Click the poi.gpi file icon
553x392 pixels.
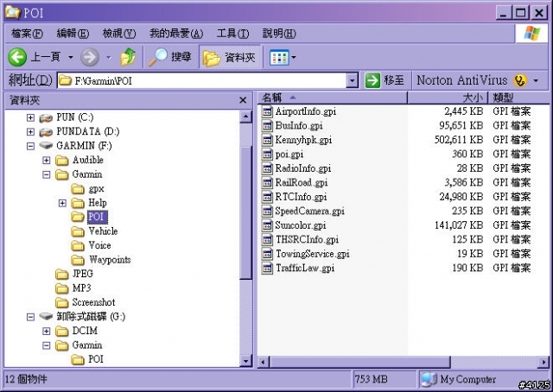(x=267, y=154)
